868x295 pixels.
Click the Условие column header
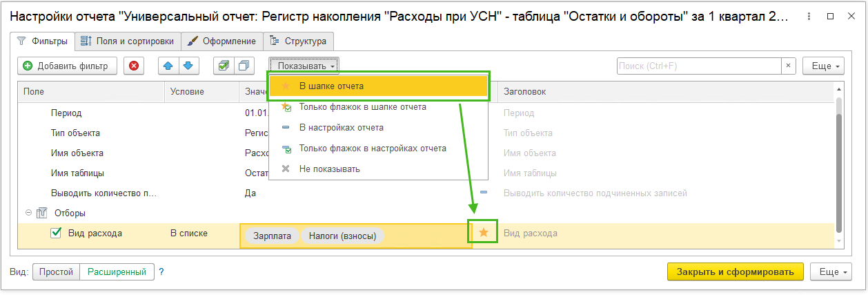(201, 91)
